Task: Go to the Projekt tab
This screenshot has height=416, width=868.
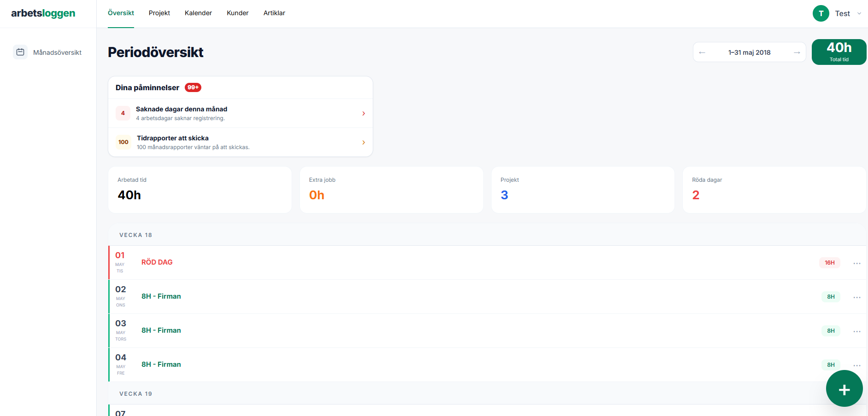Action: [x=159, y=13]
